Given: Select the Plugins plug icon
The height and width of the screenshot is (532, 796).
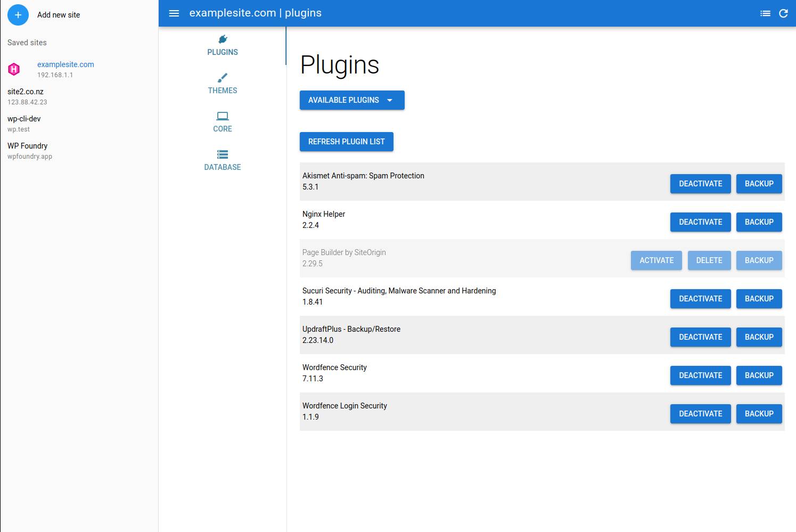Looking at the screenshot, I should tap(222, 38).
